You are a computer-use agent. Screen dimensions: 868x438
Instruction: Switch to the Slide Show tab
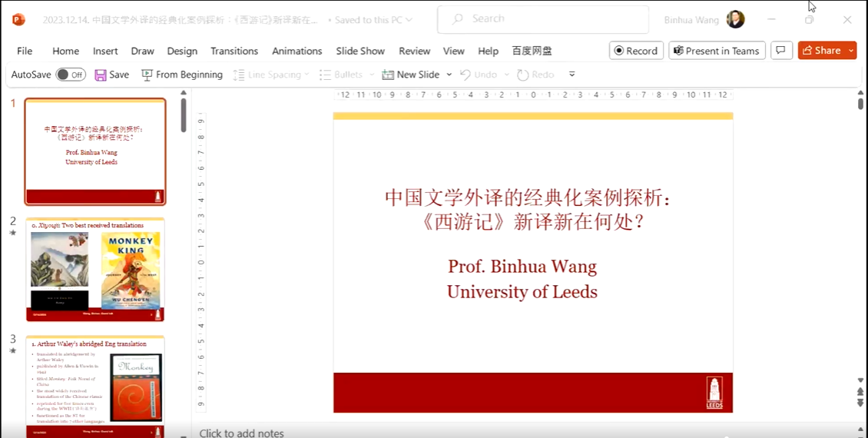(360, 51)
